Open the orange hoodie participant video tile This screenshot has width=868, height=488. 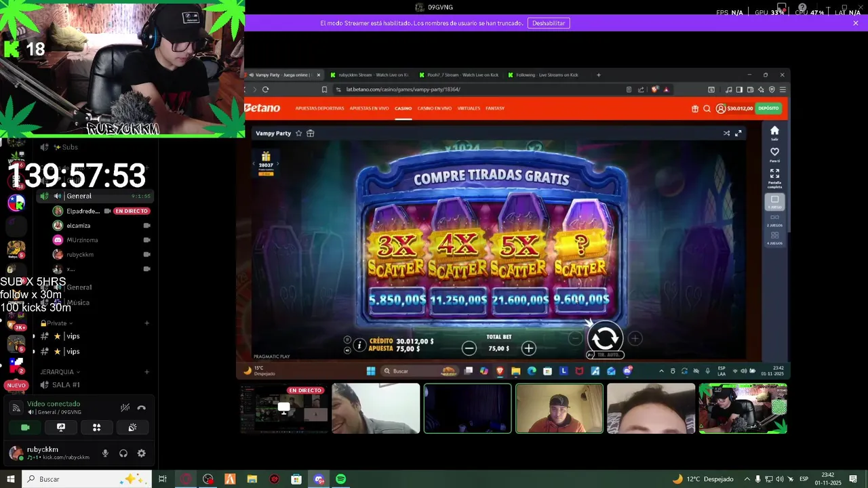(559, 408)
